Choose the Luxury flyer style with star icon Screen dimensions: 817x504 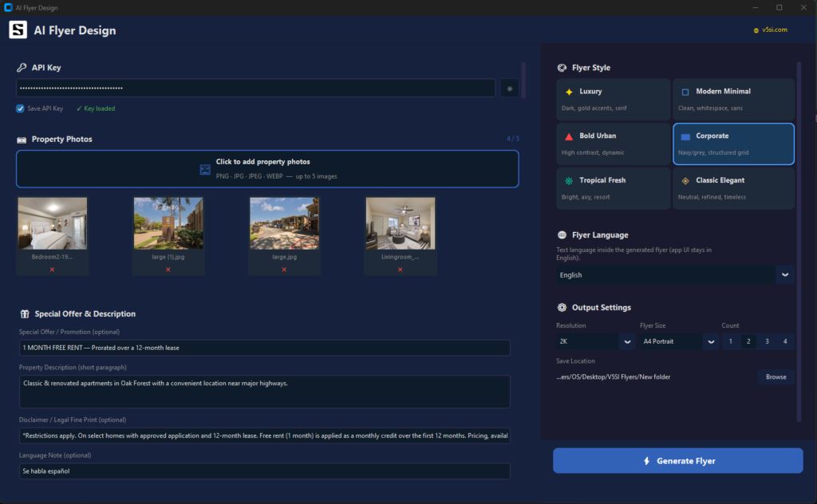tap(614, 100)
